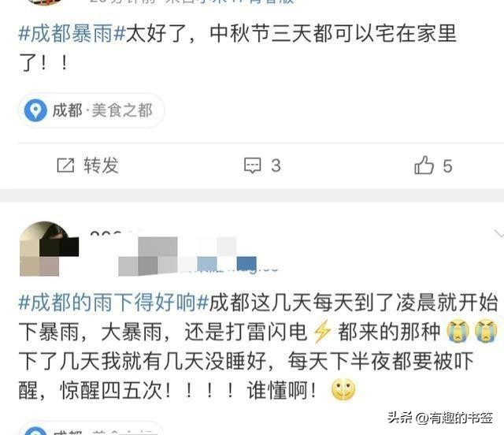Tap the repost share icon
Viewport: 504px width, 435px height.
65,165
